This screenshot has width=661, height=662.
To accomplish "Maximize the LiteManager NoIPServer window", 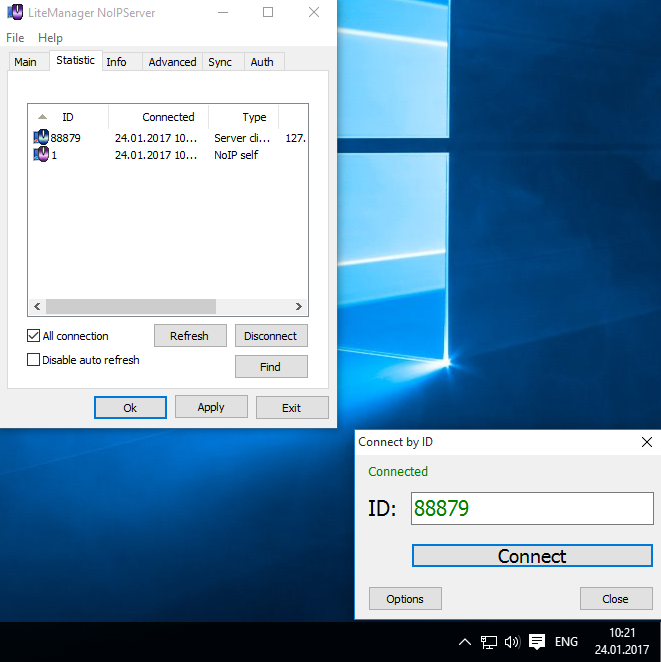I will [x=268, y=12].
